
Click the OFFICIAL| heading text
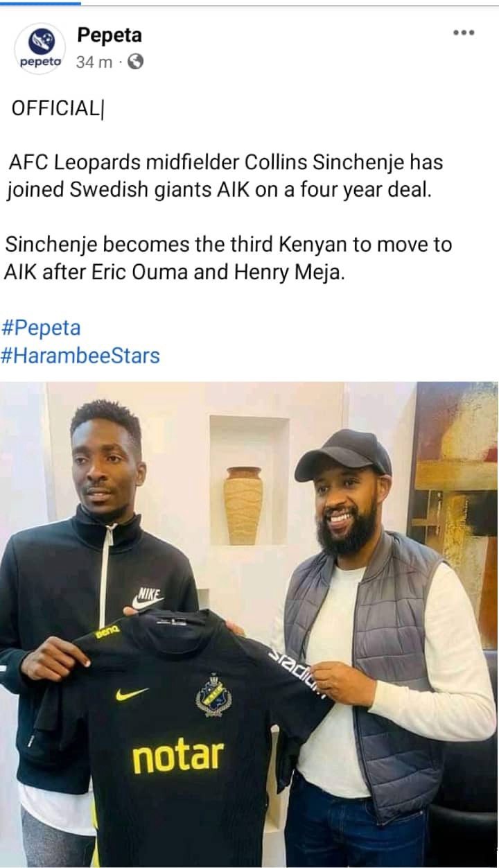click(57, 109)
